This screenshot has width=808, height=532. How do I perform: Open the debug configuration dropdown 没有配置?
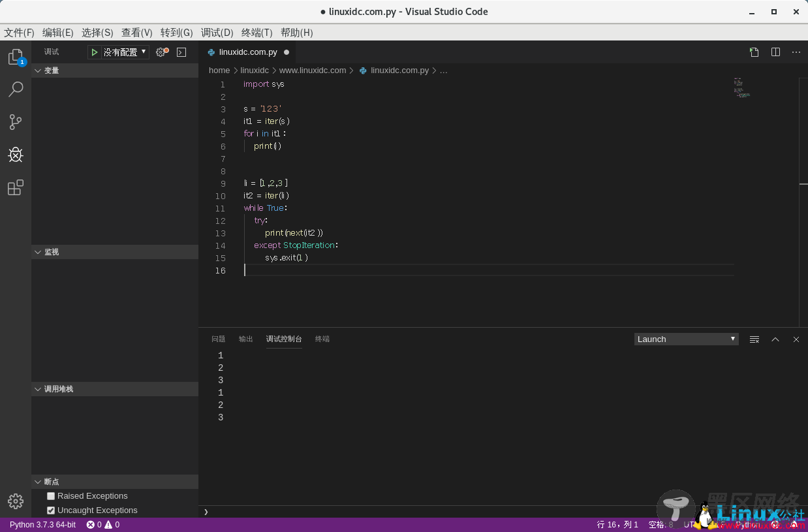click(125, 52)
